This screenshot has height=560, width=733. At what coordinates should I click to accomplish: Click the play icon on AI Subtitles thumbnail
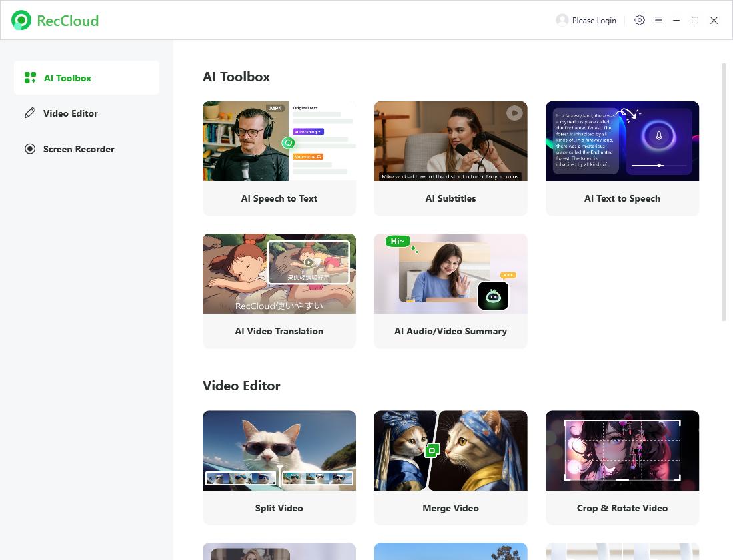pyautogui.click(x=514, y=113)
